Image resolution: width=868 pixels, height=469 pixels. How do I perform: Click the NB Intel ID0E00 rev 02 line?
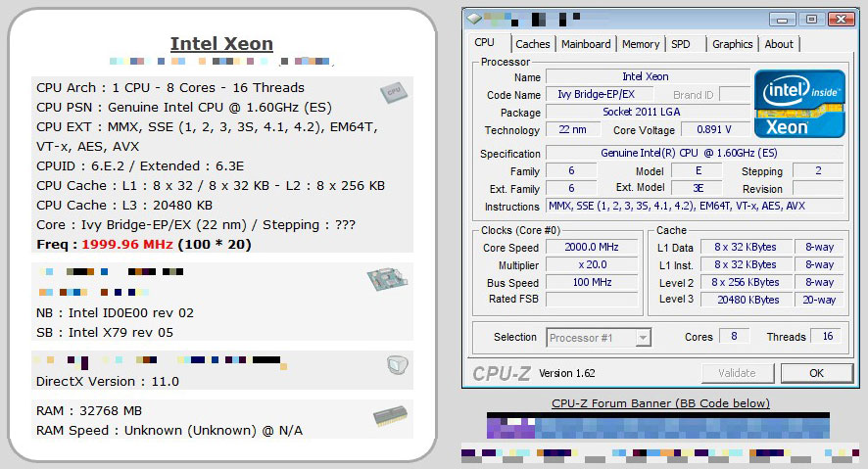(x=116, y=312)
